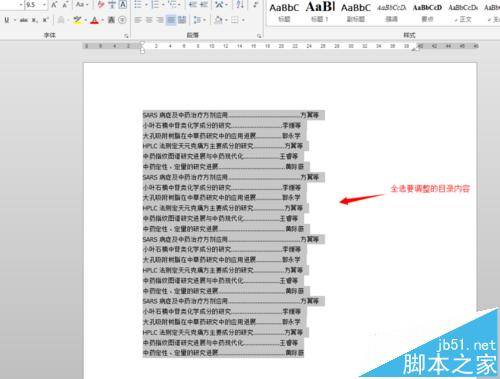Expand the multilevel list dropdown arrow
The width and height of the screenshot is (500, 379).
pos(180,5)
